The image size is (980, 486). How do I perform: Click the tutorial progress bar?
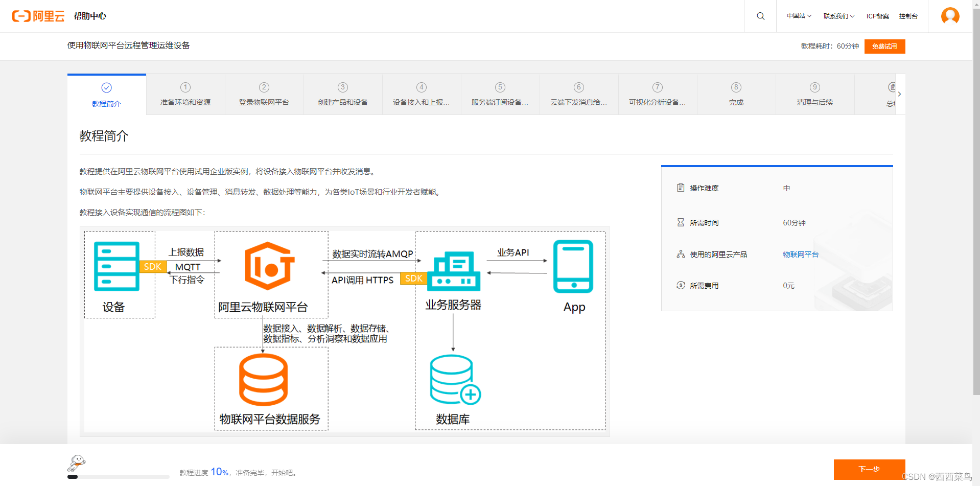tap(119, 477)
